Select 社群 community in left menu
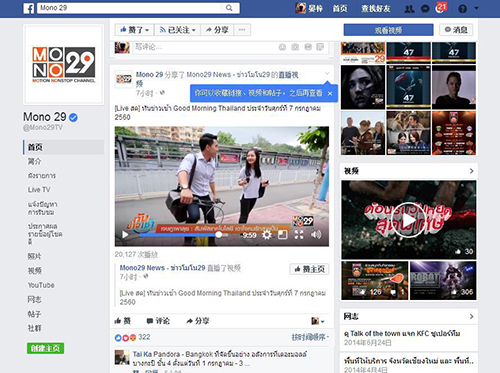The image size is (500, 373). click(34, 328)
